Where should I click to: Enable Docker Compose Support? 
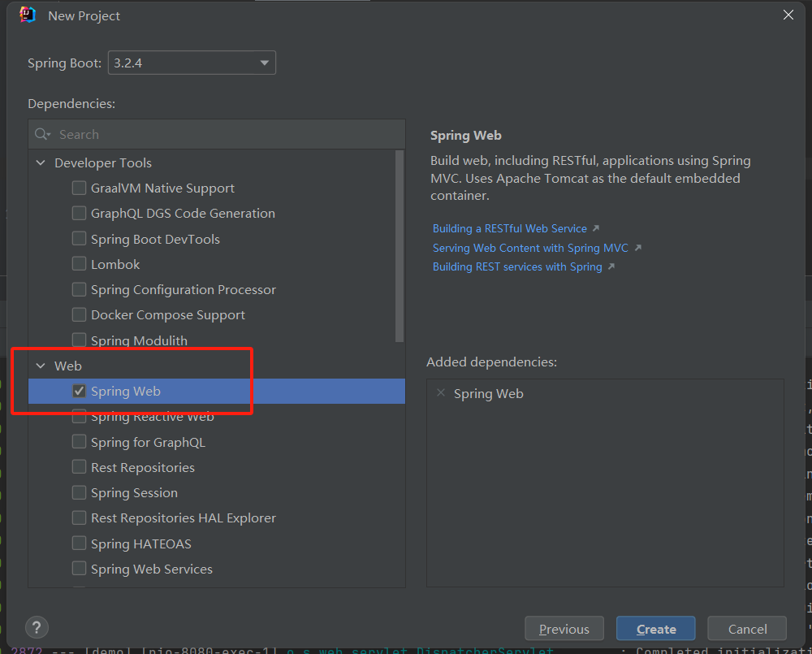coord(79,314)
